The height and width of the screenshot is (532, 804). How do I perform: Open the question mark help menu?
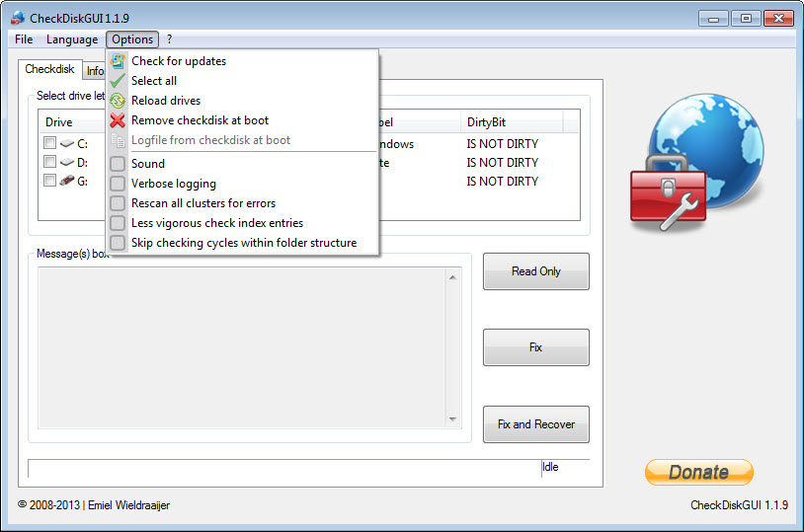169,39
